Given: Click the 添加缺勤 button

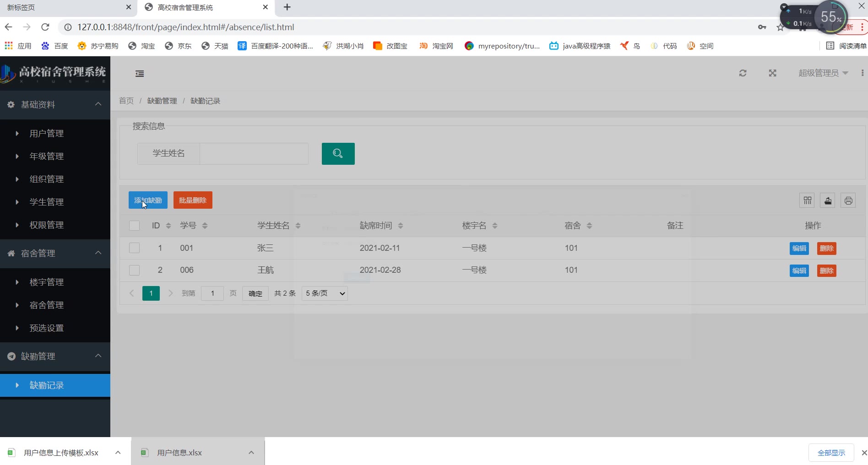Looking at the screenshot, I should 148,200.
